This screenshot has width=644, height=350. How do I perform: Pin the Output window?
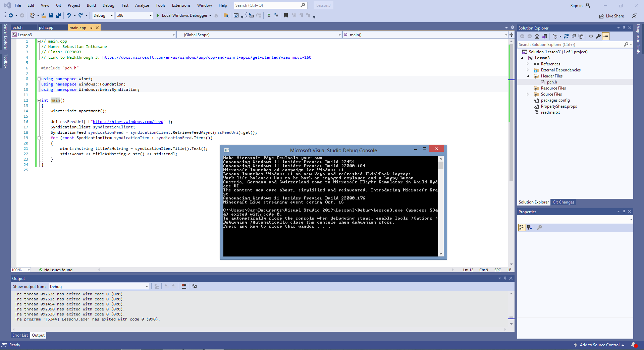505,278
